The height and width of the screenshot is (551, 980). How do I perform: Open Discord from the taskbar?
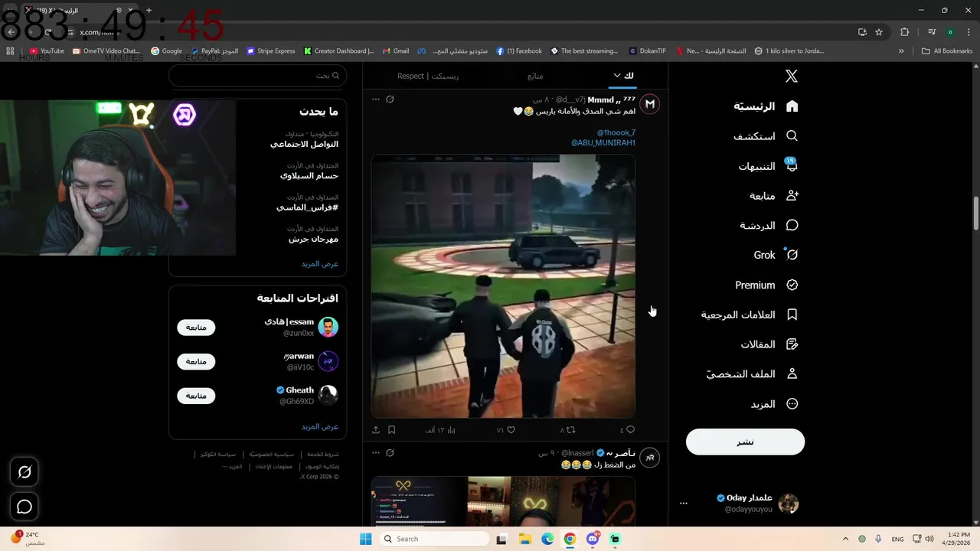coord(593,539)
